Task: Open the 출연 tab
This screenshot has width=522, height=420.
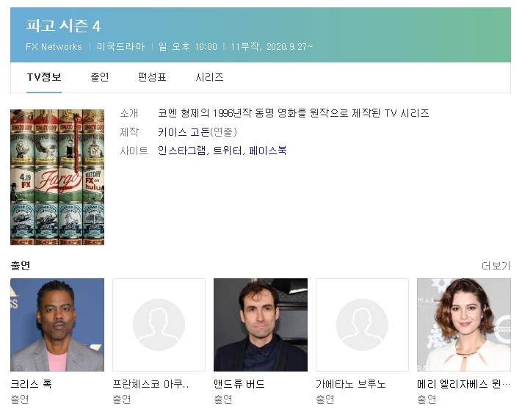Action: click(x=100, y=77)
